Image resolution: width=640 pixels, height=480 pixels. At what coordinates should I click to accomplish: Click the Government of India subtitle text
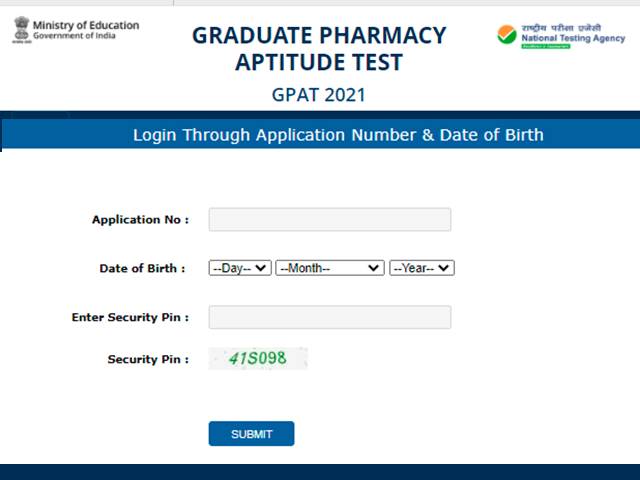pos(76,37)
